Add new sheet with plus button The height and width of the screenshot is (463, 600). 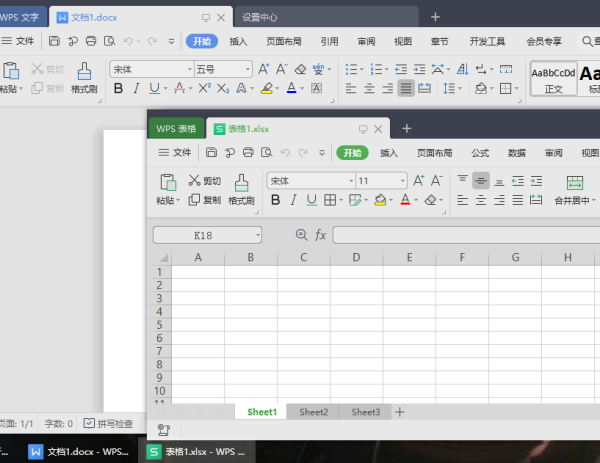pos(400,412)
